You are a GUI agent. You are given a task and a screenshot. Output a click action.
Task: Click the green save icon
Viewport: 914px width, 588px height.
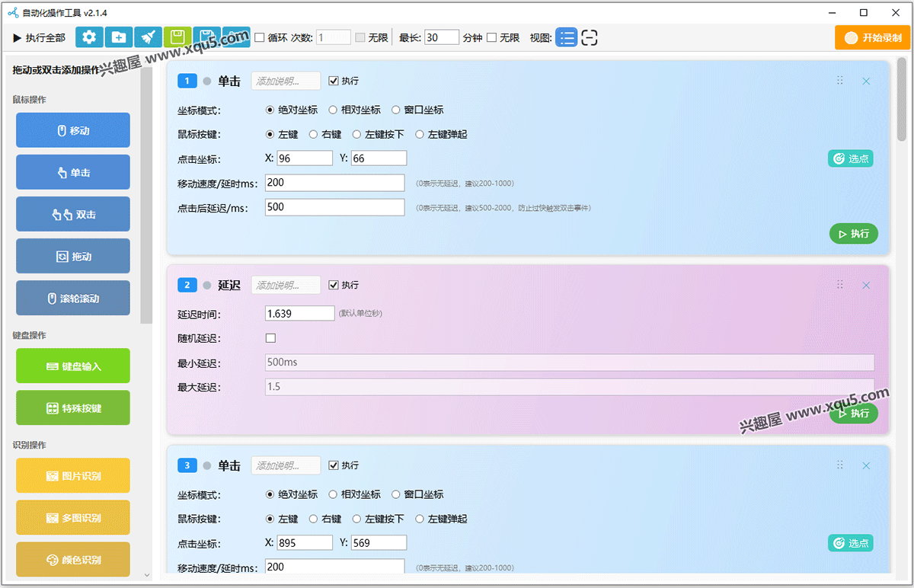(x=177, y=37)
